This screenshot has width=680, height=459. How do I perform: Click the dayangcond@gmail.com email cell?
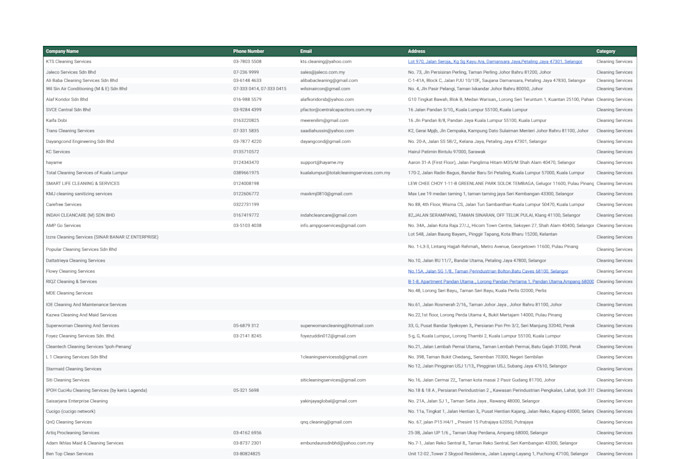(325, 141)
